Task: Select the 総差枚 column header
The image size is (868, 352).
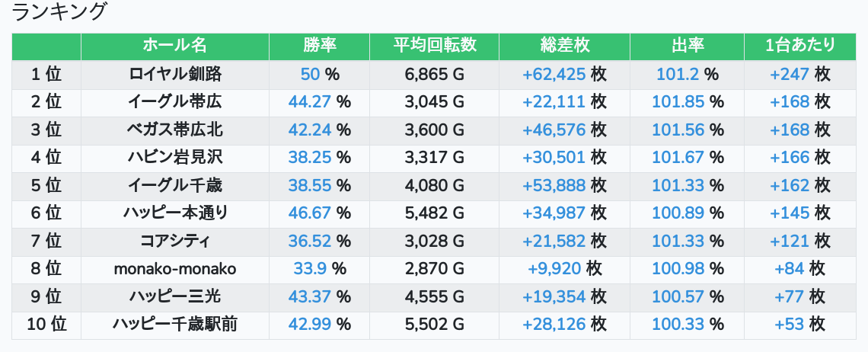Action: pyautogui.click(x=564, y=46)
